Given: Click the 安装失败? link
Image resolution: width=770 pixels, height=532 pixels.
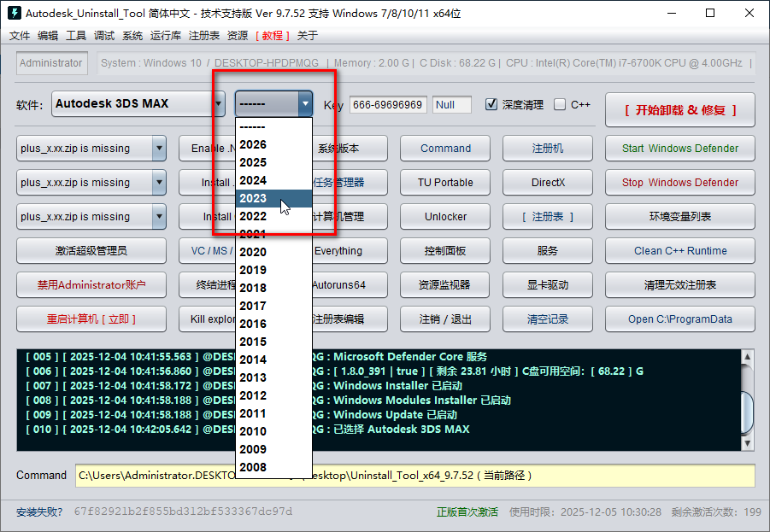Looking at the screenshot, I should coord(39,512).
